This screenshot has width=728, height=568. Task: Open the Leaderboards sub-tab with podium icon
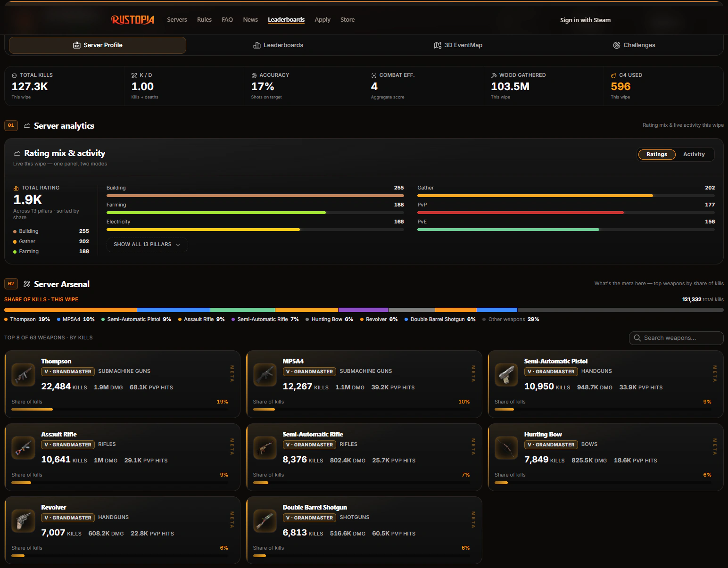click(278, 45)
